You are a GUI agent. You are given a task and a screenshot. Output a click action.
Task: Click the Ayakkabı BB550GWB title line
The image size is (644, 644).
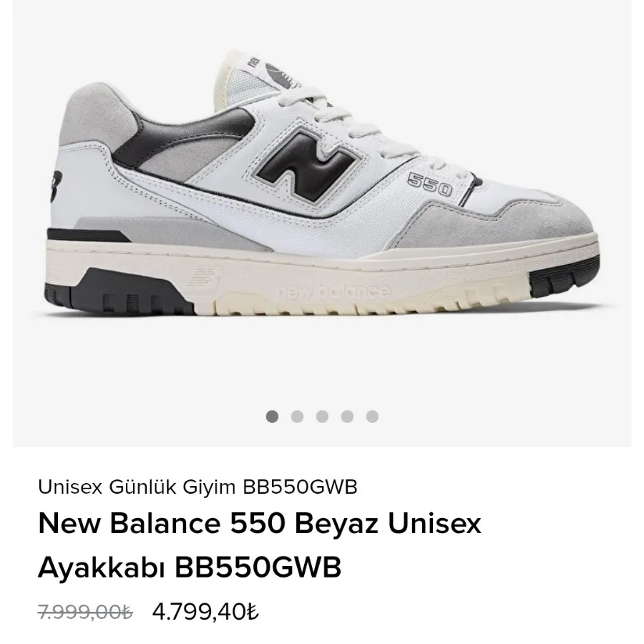tap(190, 567)
